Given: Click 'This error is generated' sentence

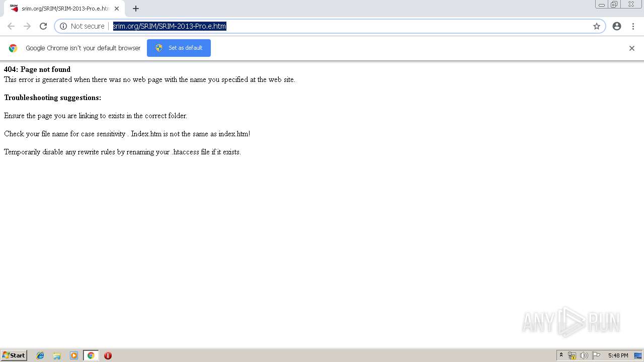Looking at the screenshot, I should click(x=149, y=79).
